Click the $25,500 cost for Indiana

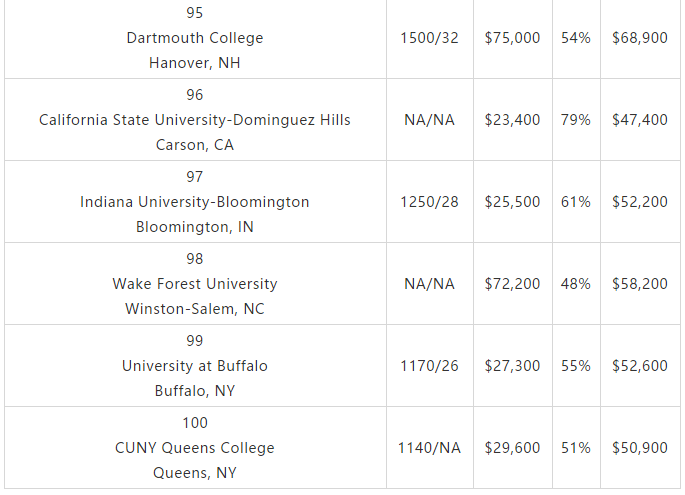512,202
